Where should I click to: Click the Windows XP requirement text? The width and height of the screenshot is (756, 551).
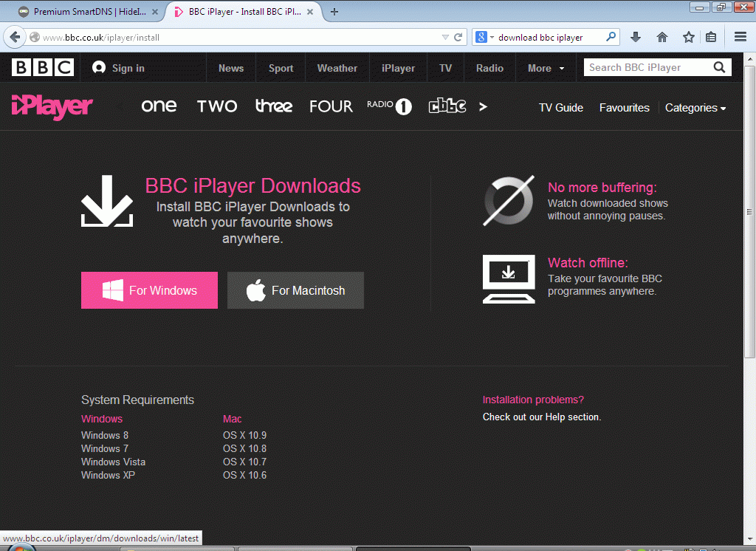[x=108, y=475]
